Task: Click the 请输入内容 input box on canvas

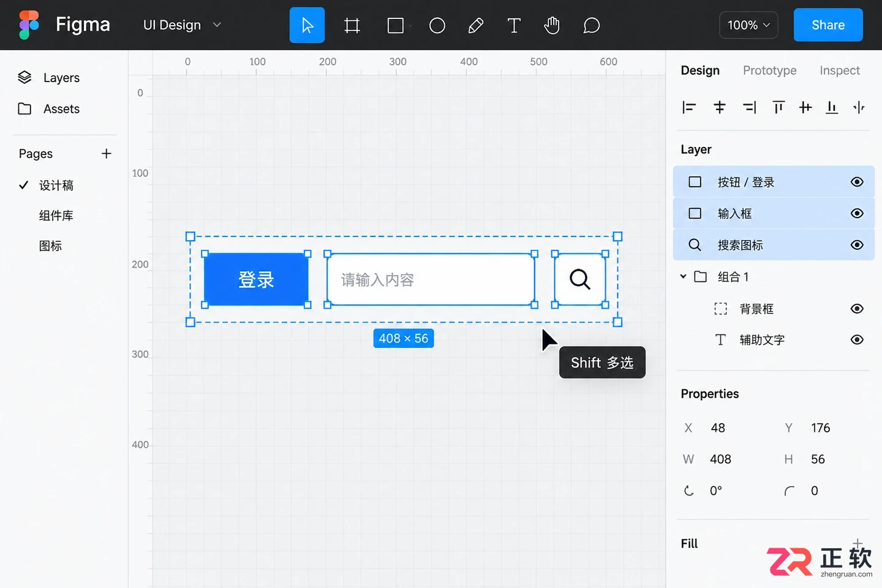Action: point(431,279)
